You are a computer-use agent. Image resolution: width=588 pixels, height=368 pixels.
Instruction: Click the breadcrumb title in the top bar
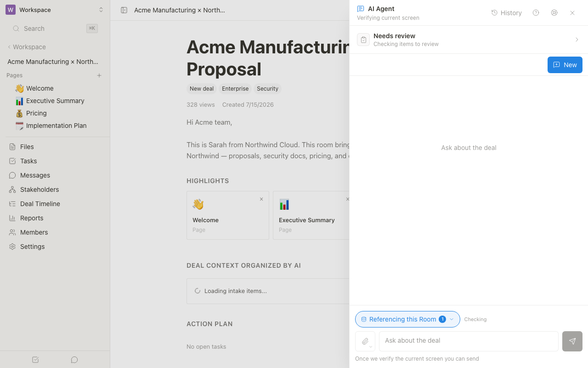point(180,10)
